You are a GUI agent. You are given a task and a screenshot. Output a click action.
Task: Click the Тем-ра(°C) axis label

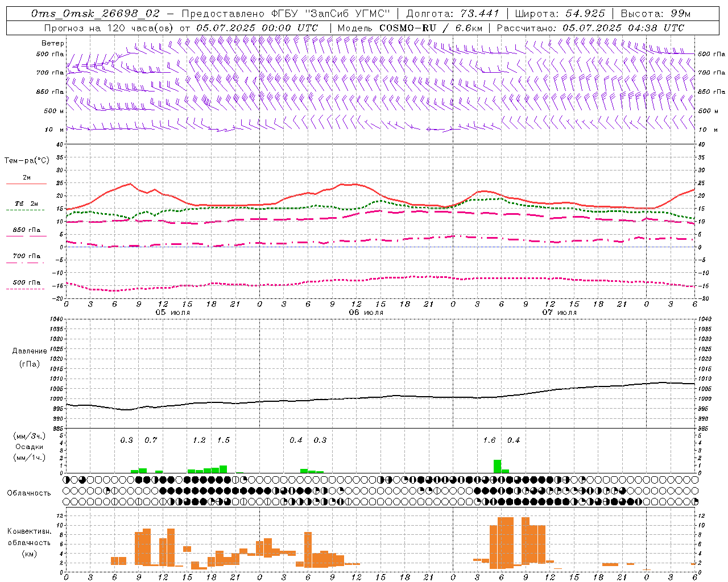[27, 161]
